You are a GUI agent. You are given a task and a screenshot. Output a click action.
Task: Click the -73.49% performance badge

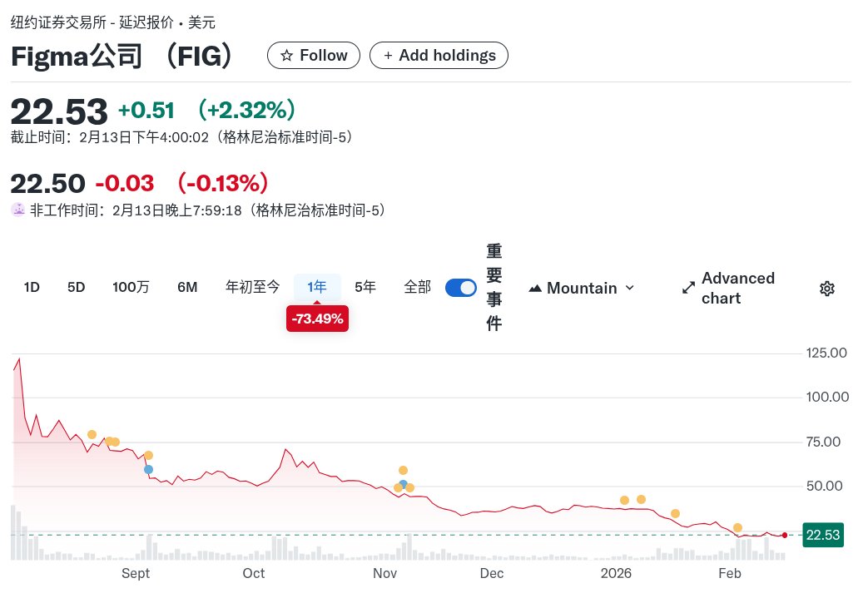click(317, 319)
